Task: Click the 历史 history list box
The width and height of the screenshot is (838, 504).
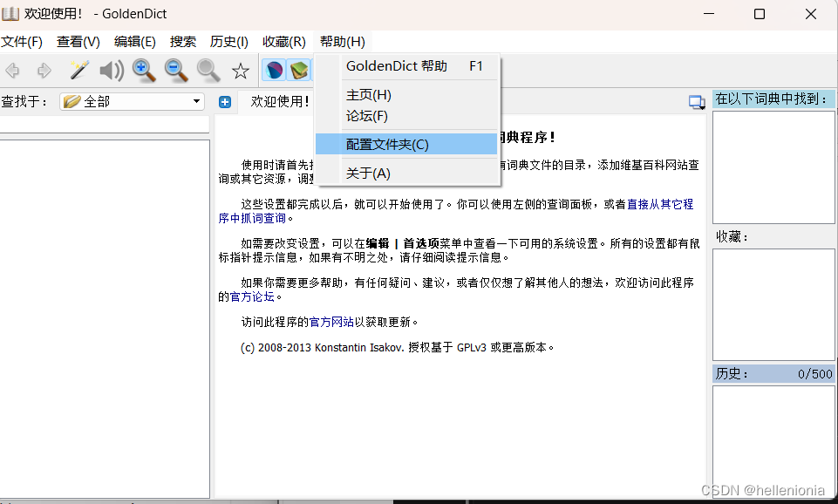Action: click(773, 441)
